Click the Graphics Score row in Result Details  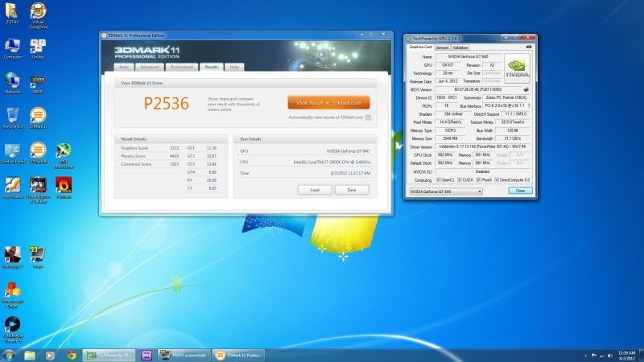pyautogui.click(x=150, y=148)
